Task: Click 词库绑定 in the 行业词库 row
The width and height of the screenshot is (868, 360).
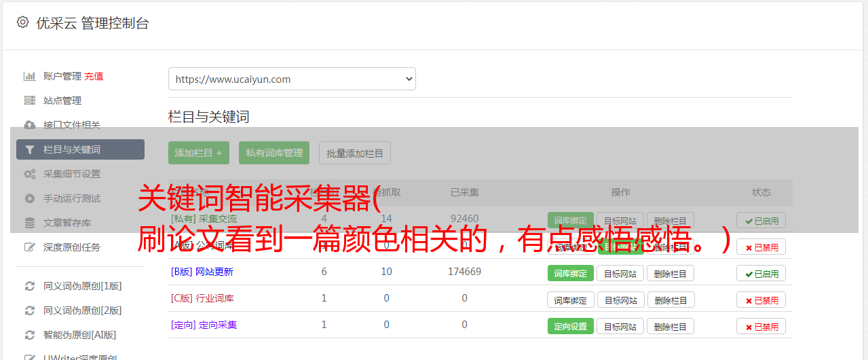Action: click(571, 300)
